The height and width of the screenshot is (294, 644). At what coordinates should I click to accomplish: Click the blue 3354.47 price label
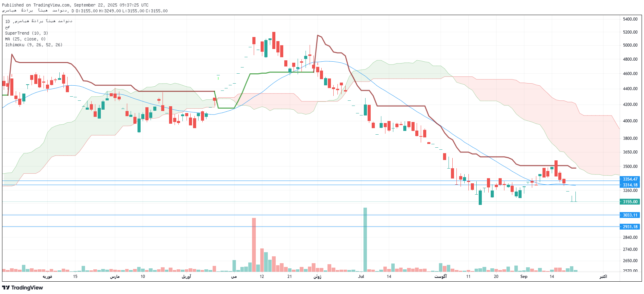tap(630, 179)
